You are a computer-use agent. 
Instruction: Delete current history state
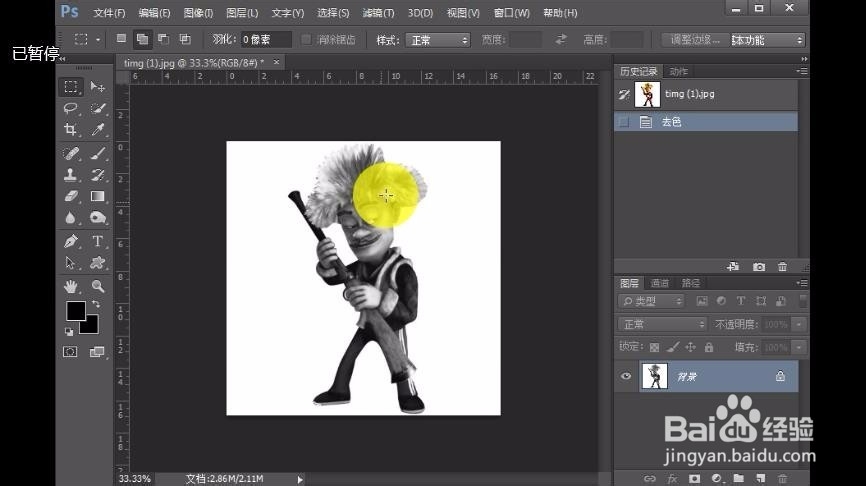[x=782, y=267]
